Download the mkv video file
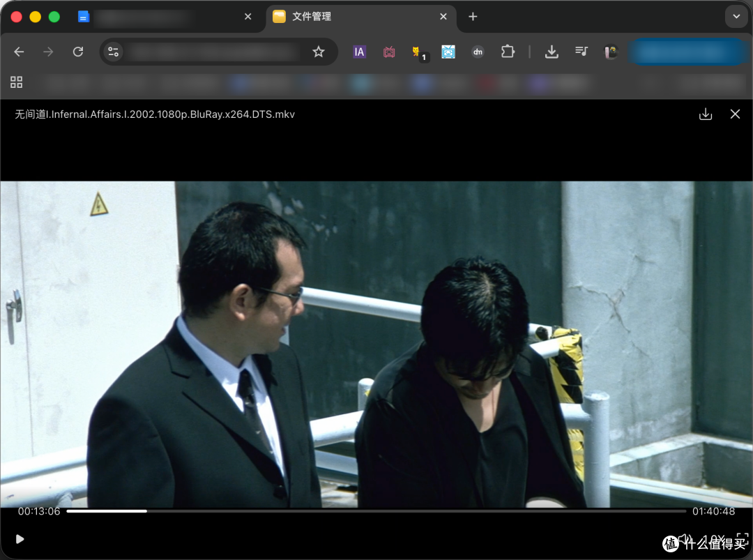The image size is (753, 560). pos(706,114)
